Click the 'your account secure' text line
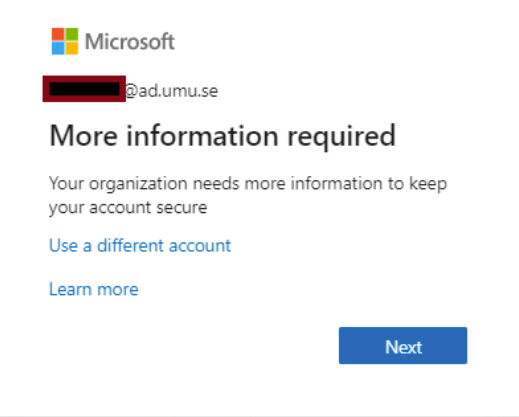This screenshot has height=417, width=519. 128,208
